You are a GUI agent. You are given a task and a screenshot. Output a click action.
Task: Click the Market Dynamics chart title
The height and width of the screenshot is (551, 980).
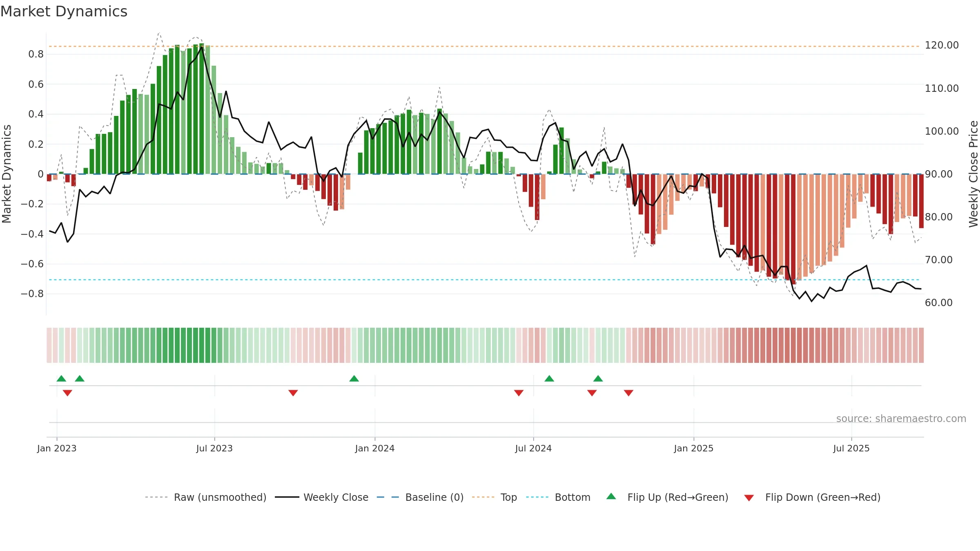pos(64,11)
